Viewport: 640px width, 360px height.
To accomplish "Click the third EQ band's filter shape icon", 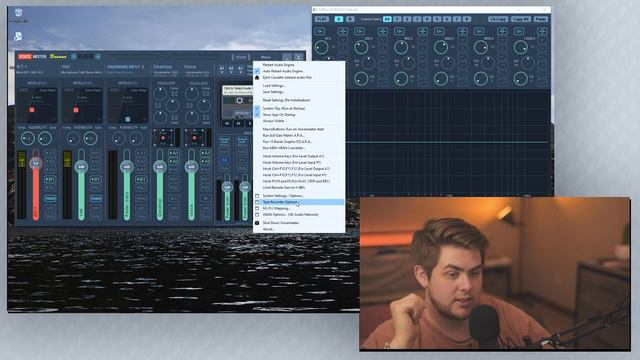I will point(422,31).
